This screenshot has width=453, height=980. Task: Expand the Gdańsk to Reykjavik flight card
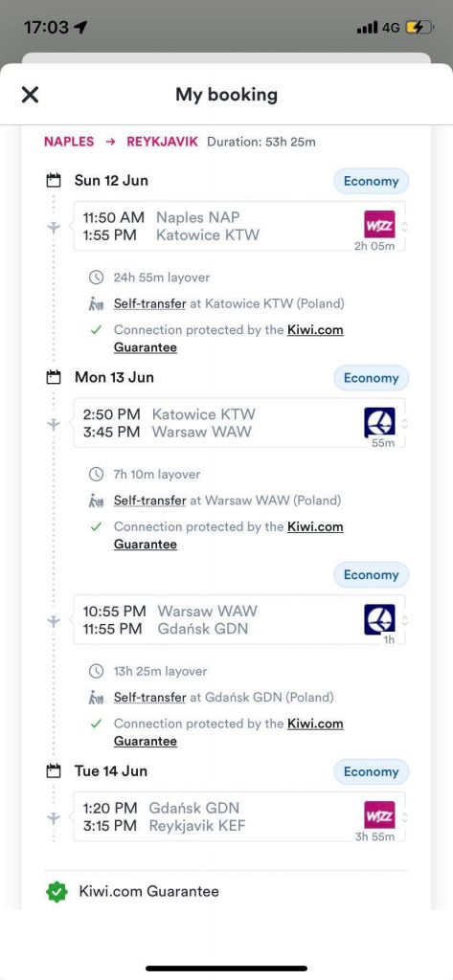pos(239,816)
